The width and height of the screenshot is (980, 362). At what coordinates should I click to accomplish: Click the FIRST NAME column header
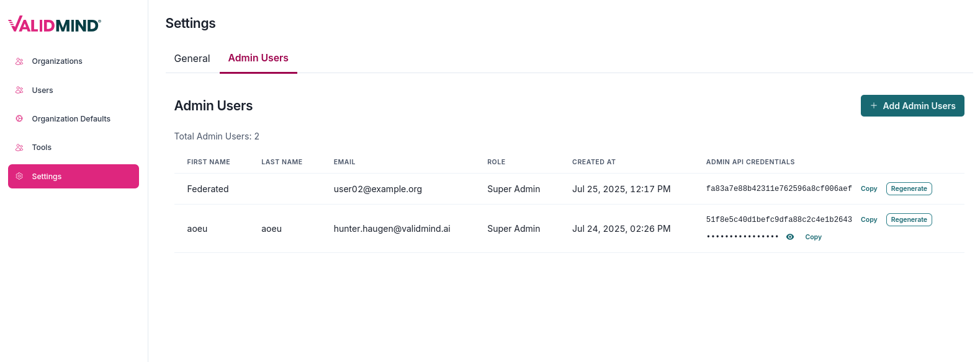click(209, 162)
